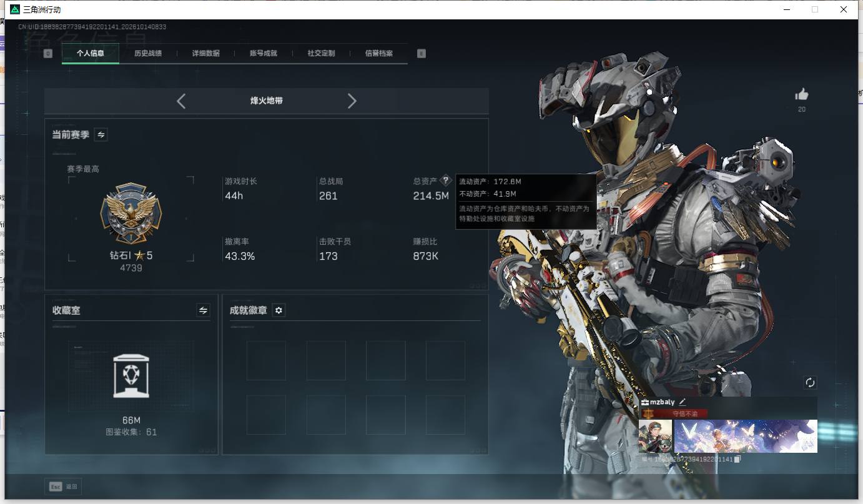Viewport: 863px width, 504px height.
Task: Click the 图鉴收集: 61 text
Action: [131, 432]
